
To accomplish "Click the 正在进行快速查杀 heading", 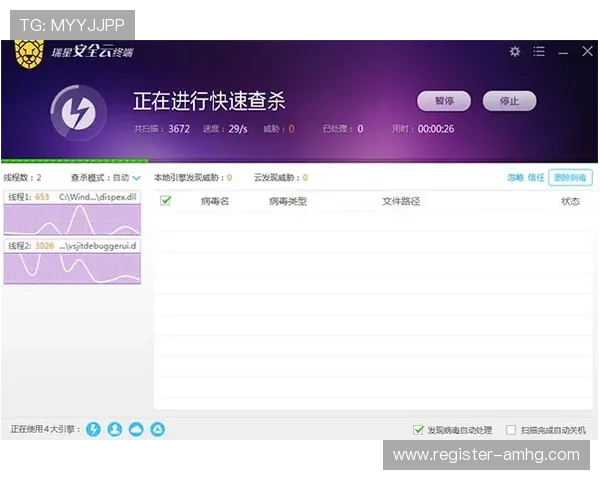I will (209, 101).
